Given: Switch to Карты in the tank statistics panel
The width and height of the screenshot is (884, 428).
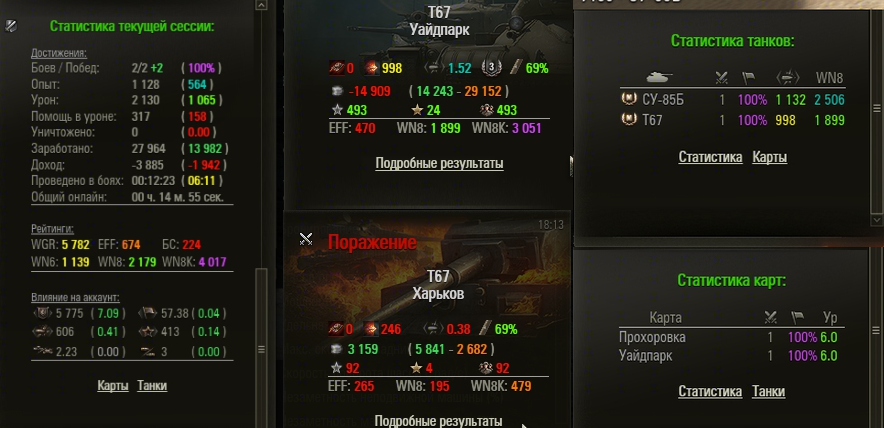Looking at the screenshot, I should pos(770,157).
